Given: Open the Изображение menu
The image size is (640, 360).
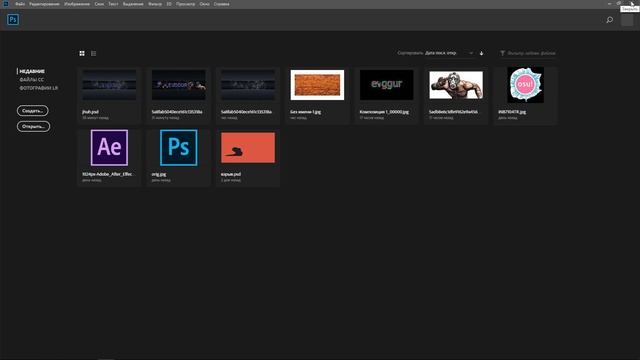Looking at the screenshot, I should tap(77, 4).
